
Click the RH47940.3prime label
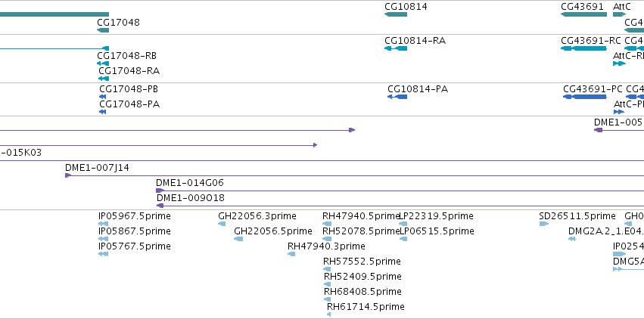coord(326,246)
